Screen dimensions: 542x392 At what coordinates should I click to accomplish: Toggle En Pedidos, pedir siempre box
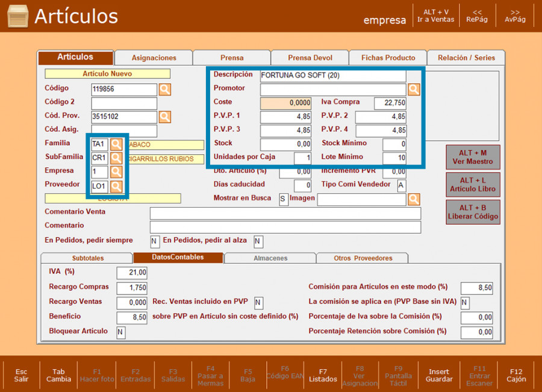pyautogui.click(x=155, y=241)
